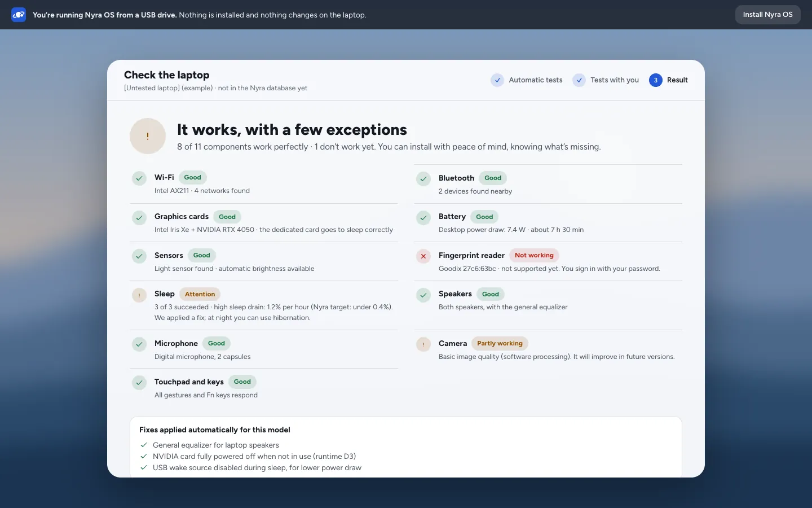Click the Graphics cards check icon
Image resolution: width=812 pixels, height=508 pixels.
click(139, 217)
